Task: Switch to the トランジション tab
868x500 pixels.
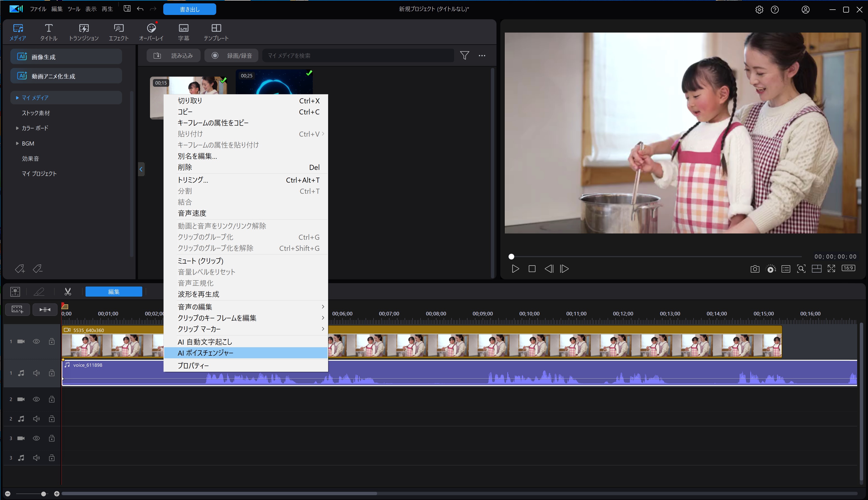Action: click(x=83, y=32)
